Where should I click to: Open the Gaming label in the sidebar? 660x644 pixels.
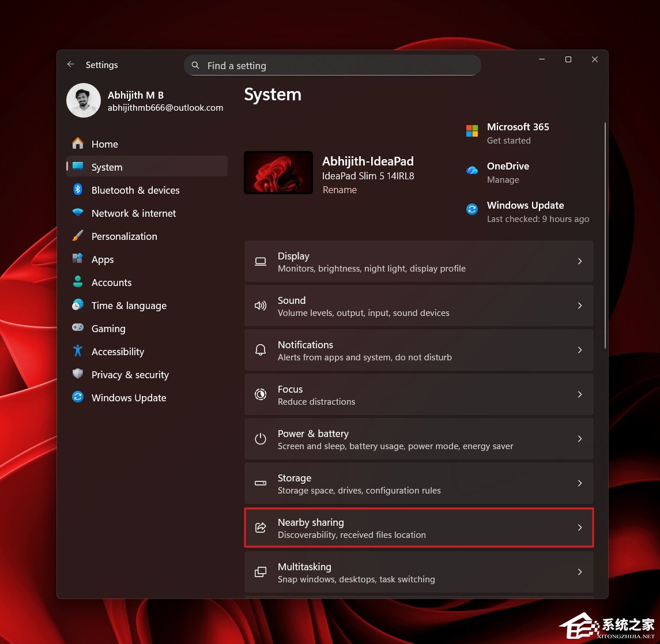108,329
